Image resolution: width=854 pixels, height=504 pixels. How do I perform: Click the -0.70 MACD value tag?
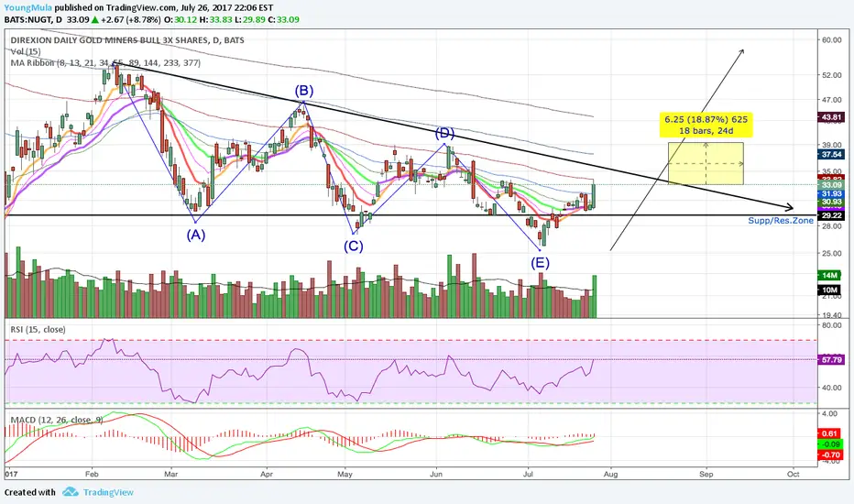[830, 455]
